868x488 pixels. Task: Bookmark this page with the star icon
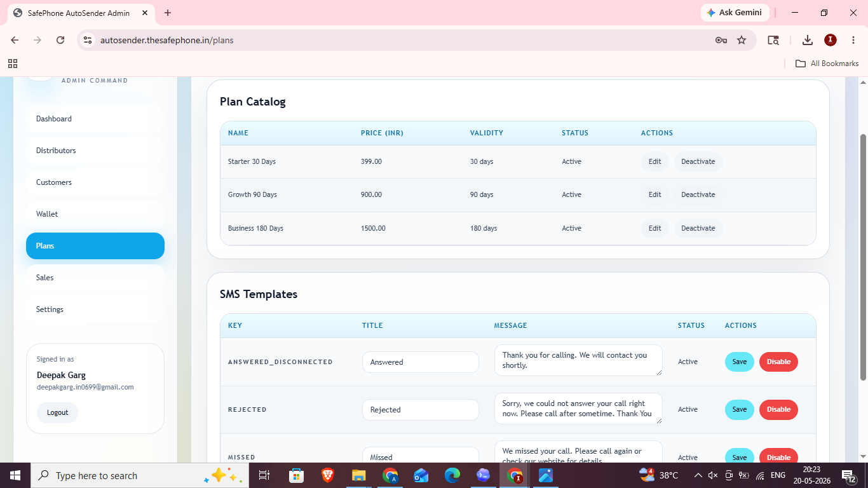tap(742, 40)
